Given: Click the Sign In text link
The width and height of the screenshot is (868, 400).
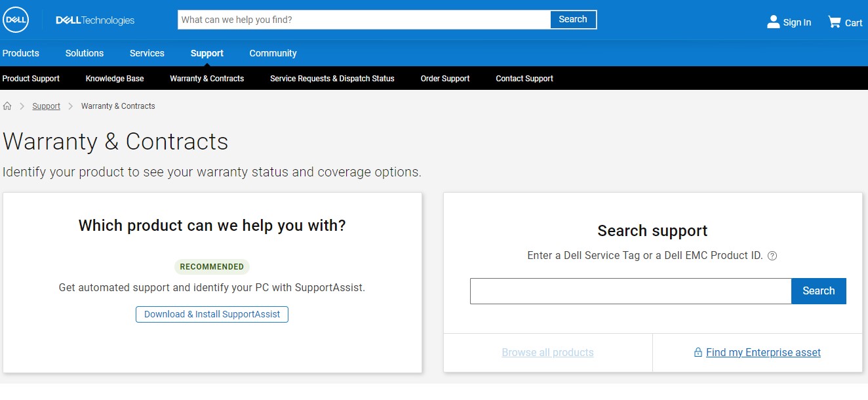Looking at the screenshot, I should pos(797,22).
